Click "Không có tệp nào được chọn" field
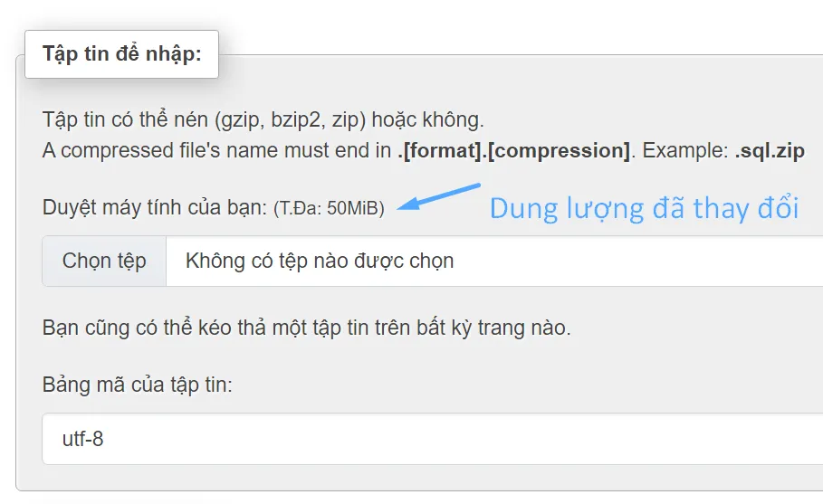 click(319, 262)
